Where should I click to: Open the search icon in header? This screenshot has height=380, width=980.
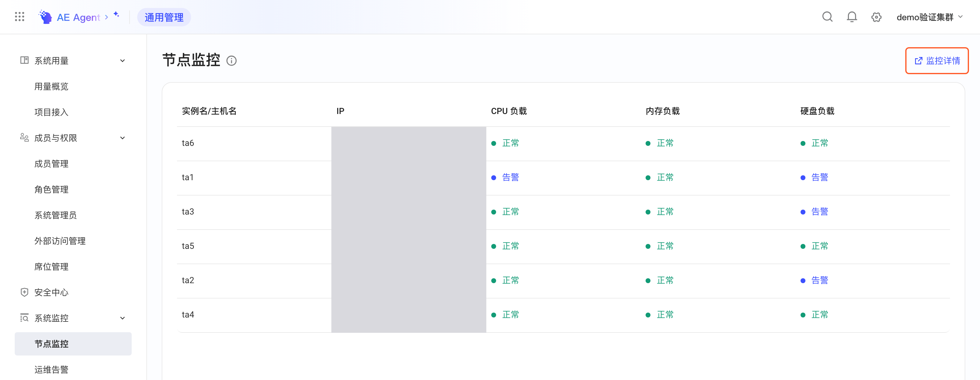[x=827, y=17]
